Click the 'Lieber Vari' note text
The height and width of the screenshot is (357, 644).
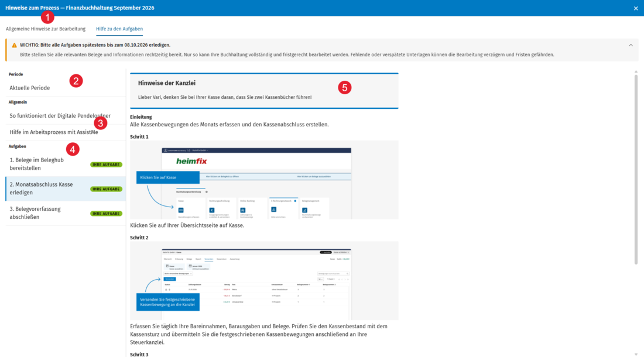tap(225, 97)
